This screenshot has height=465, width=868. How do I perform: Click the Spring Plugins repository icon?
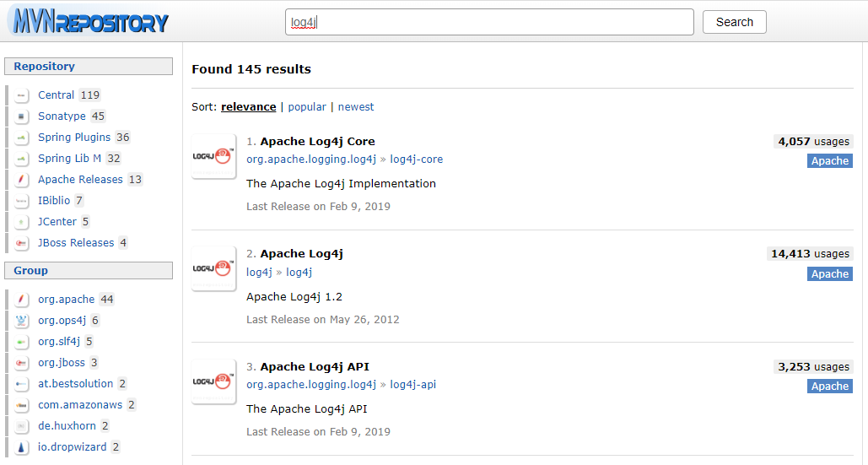21,138
